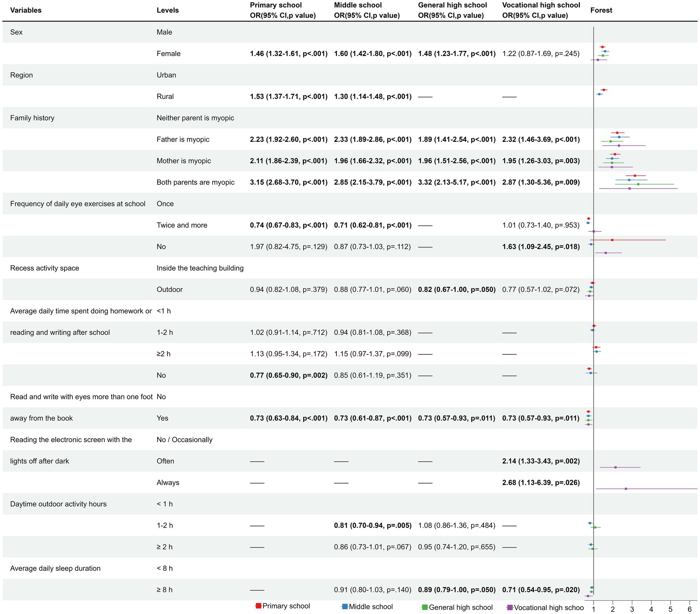
Task: Click the 'Vocational high school' column header text
Action: (x=541, y=5)
